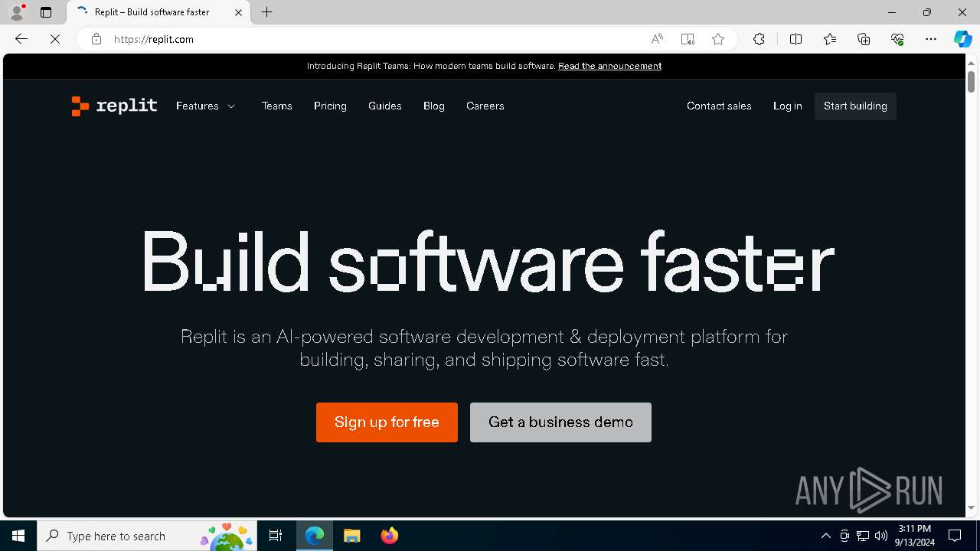
Task: Open the Extensions puzzle icon
Action: coord(759,39)
